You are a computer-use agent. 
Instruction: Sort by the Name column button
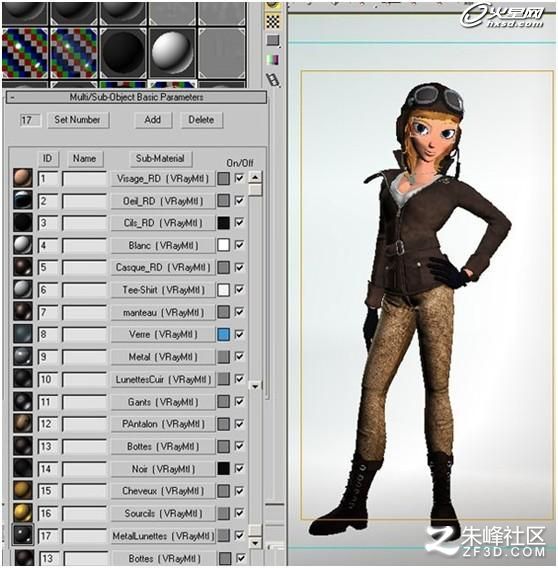point(85,158)
